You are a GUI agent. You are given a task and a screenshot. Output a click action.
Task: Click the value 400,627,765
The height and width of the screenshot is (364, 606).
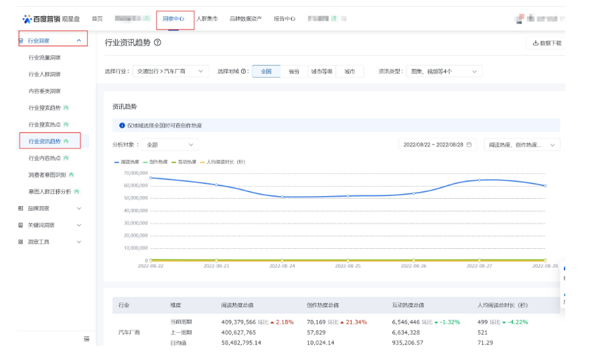click(x=238, y=333)
